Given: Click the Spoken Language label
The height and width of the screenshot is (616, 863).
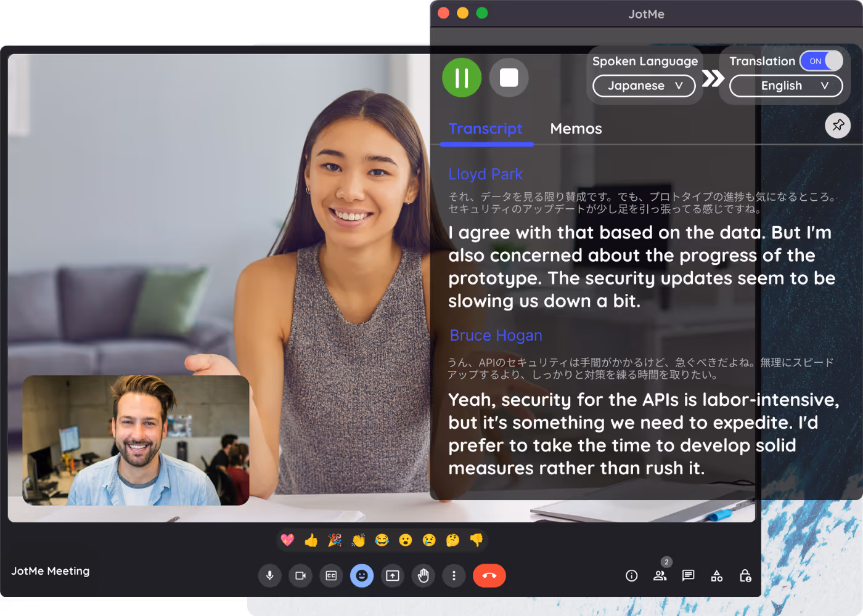Looking at the screenshot, I should (x=645, y=61).
